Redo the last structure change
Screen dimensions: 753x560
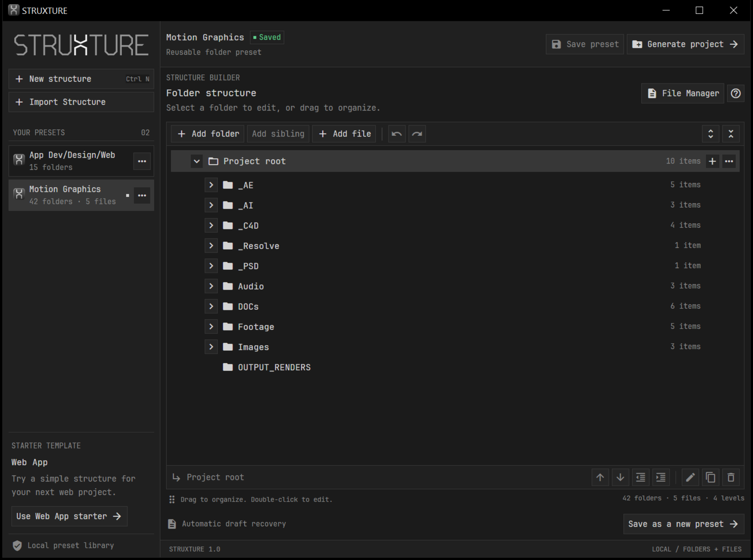(x=417, y=134)
